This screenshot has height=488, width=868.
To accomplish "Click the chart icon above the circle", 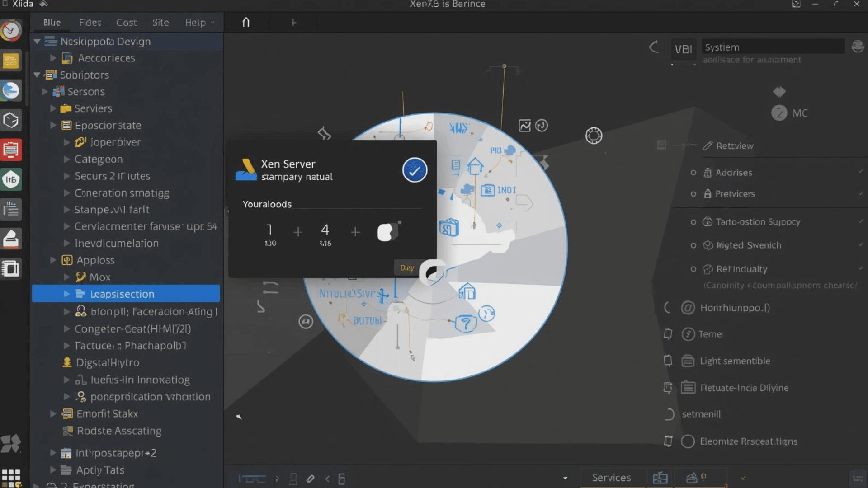I will click(x=524, y=126).
